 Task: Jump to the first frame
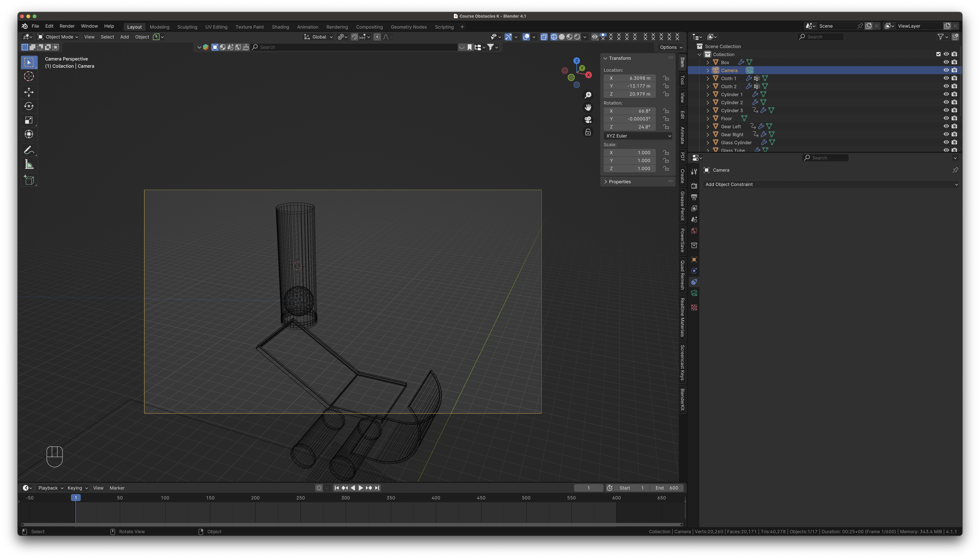(337, 488)
